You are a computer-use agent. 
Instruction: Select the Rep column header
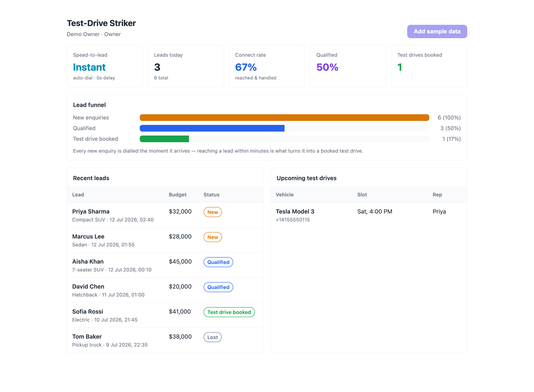pyautogui.click(x=437, y=195)
